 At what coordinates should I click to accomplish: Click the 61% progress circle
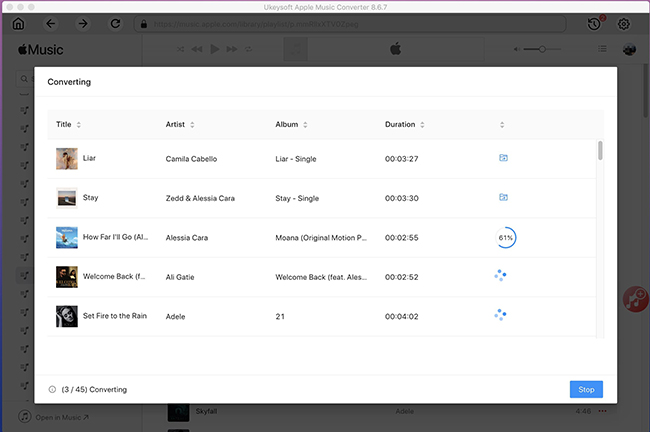[x=506, y=238]
